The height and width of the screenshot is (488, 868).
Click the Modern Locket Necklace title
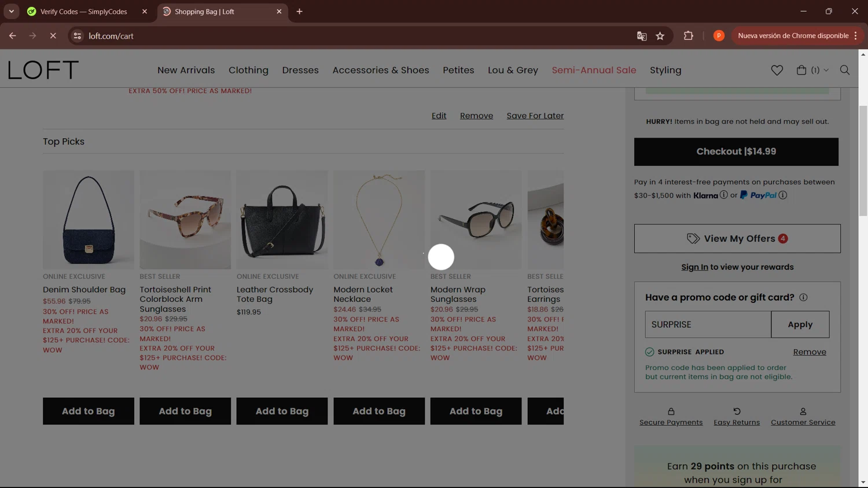point(363,294)
